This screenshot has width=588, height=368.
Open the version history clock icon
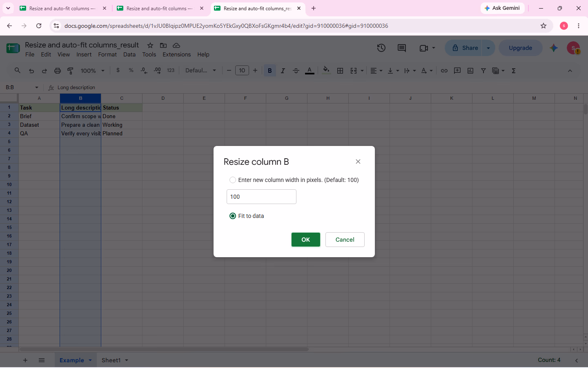click(381, 48)
